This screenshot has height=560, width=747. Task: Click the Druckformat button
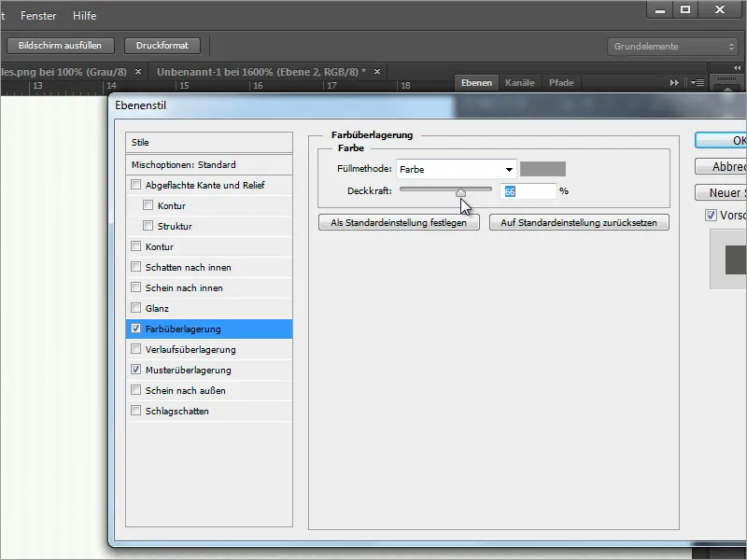162,46
